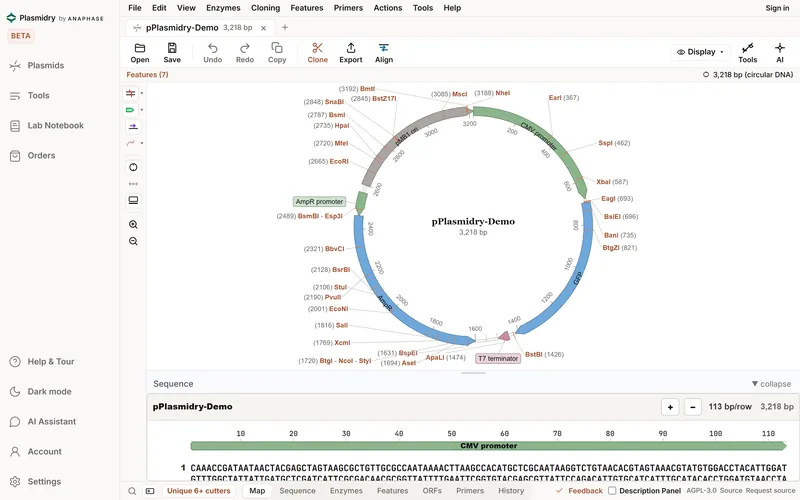Viewport: 800px width, 500px height.
Task: Zoom out of the plasmid map
Action: pos(133,241)
